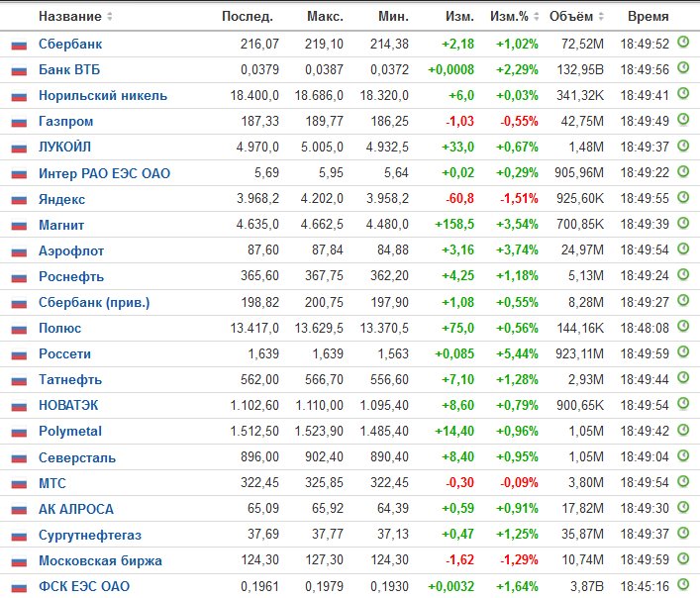
Task: Click Банк ВТБ volume 132,95B
Action: (x=580, y=69)
